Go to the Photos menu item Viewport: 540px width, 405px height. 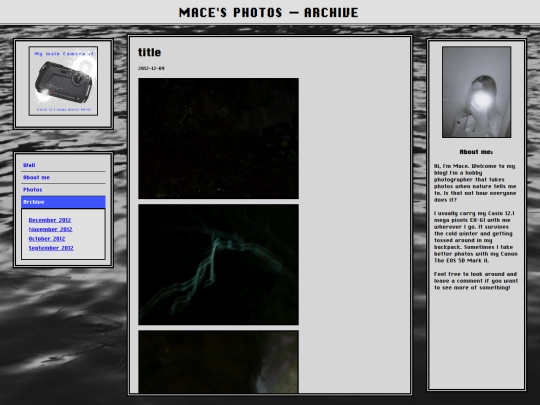point(63,190)
